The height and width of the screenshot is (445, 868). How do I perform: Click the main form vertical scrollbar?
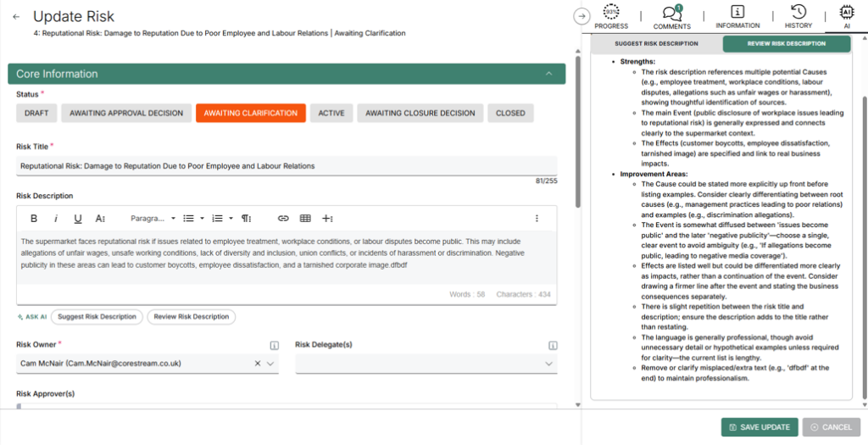pyautogui.click(x=578, y=131)
